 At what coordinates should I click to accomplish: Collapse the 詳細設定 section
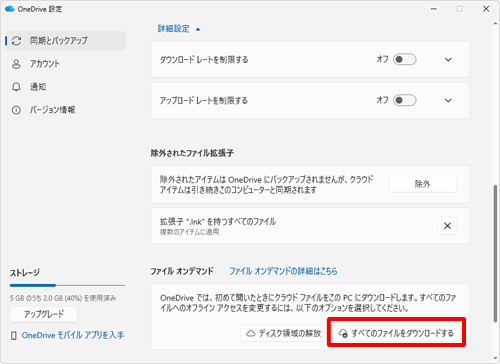pyautogui.click(x=179, y=29)
